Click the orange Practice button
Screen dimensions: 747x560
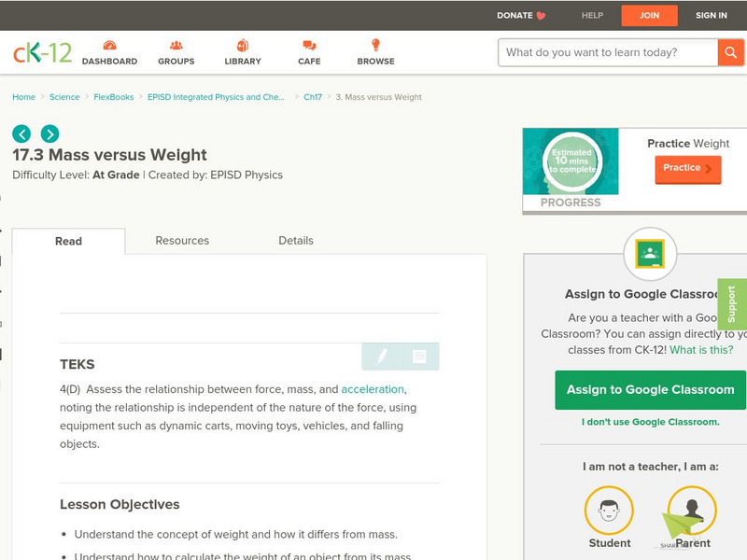pyautogui.click(x=688, y=169)
